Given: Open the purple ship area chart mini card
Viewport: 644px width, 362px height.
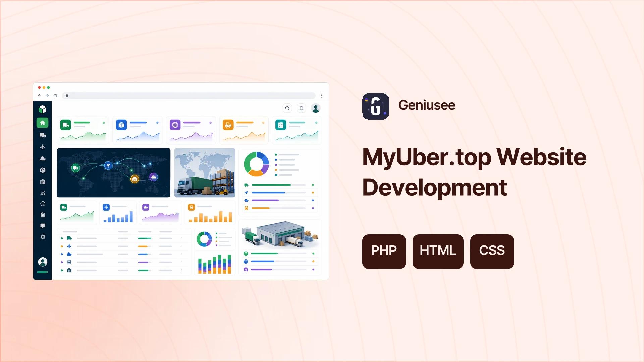Looking at the screenshot, I should [x=161, y=213].
